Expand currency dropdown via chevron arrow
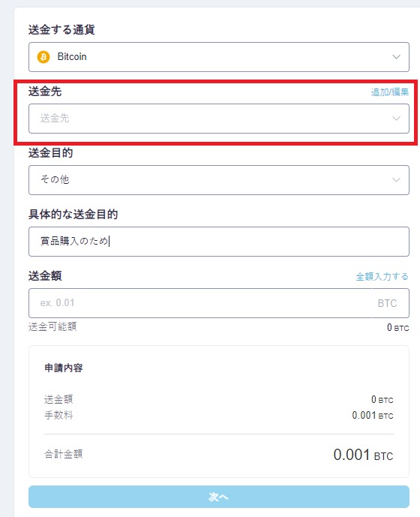This screenshot has height=517, width=420. tap(396, 57)
